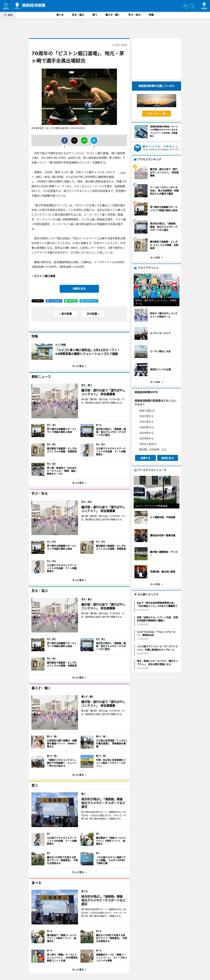Expand もっと見る under 学ぶ・知る section
This screenshot has width=210, height=980.
click(79, 580)
